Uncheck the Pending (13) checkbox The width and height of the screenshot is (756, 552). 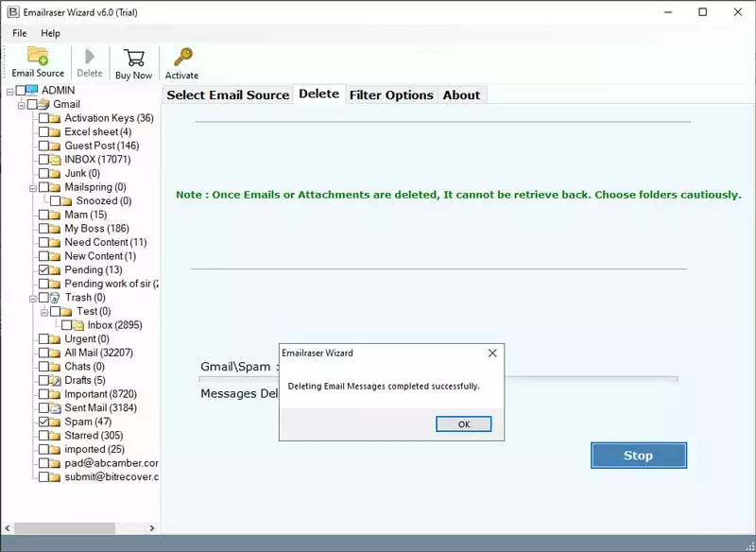pos(43,270)
